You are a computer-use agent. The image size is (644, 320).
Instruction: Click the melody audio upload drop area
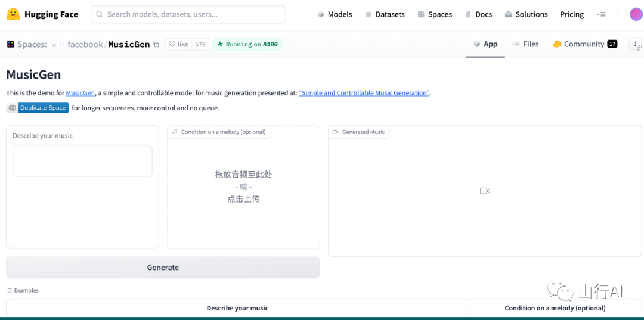tap(243, 187)
